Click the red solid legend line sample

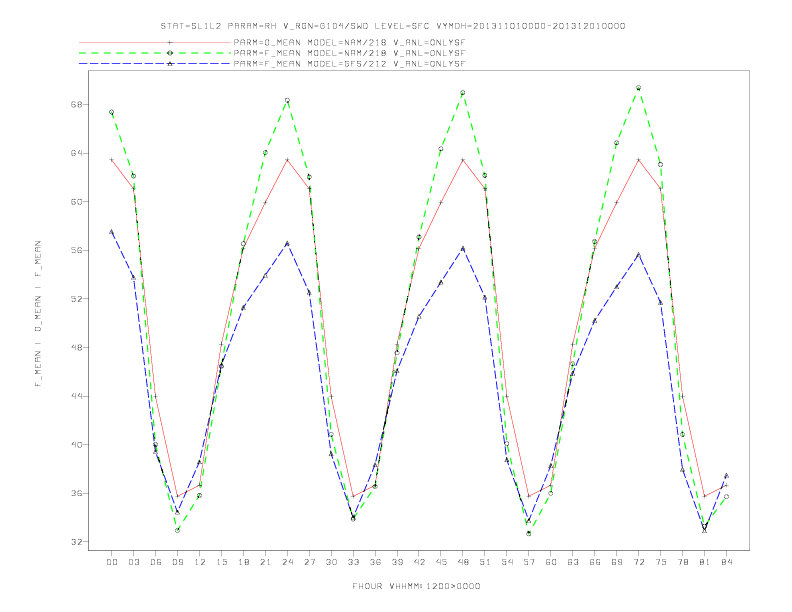155,42
